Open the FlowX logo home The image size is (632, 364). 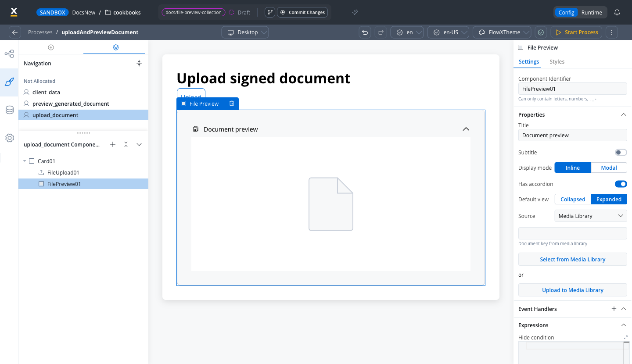click(14, 12)
